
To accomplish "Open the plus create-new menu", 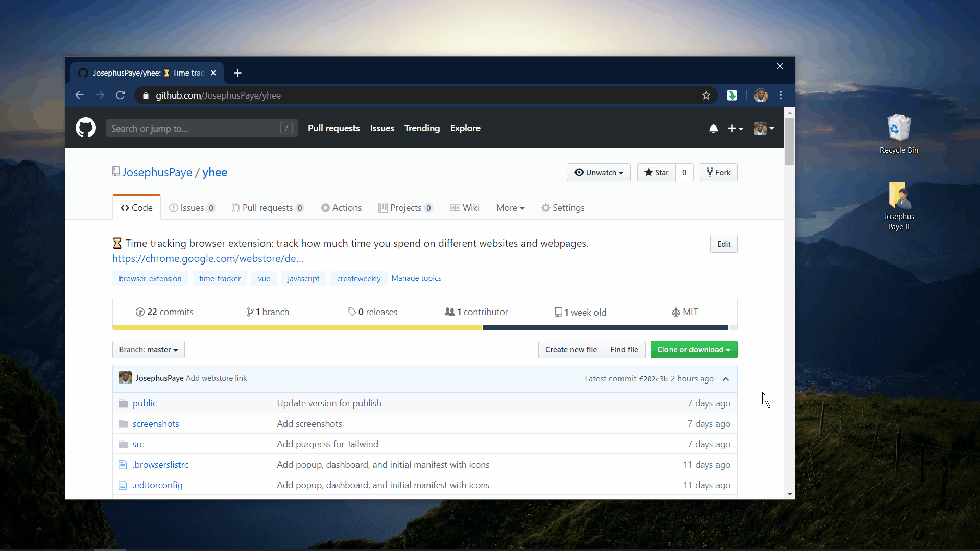I will [735, 129].
